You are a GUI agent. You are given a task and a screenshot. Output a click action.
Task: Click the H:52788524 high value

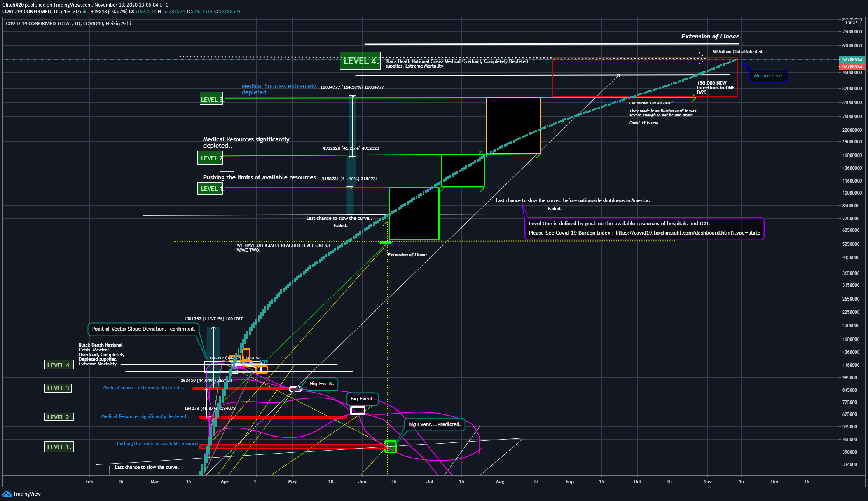pos(171,12)
